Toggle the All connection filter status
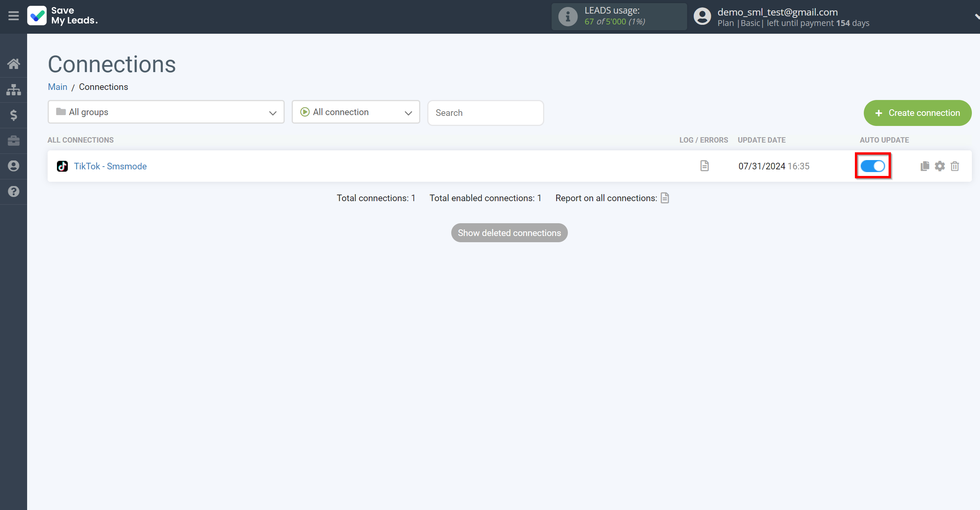 tap(356, 112)
